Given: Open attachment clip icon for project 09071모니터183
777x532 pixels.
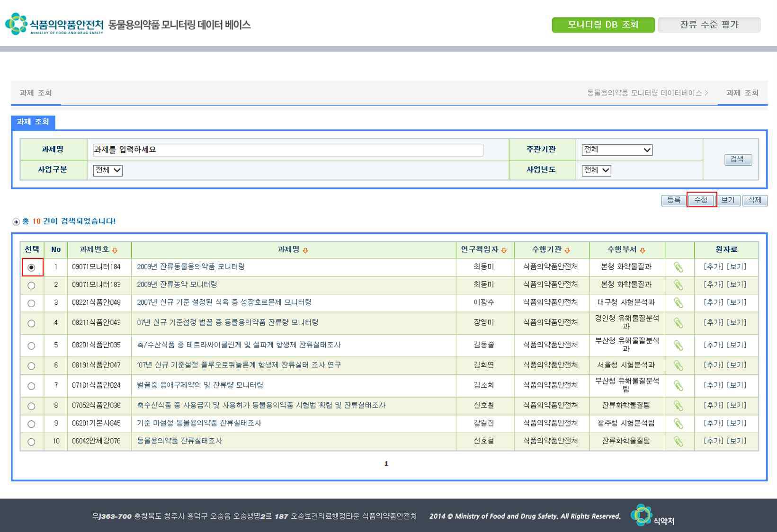Looking at the screenshot, I should (679, 285).
